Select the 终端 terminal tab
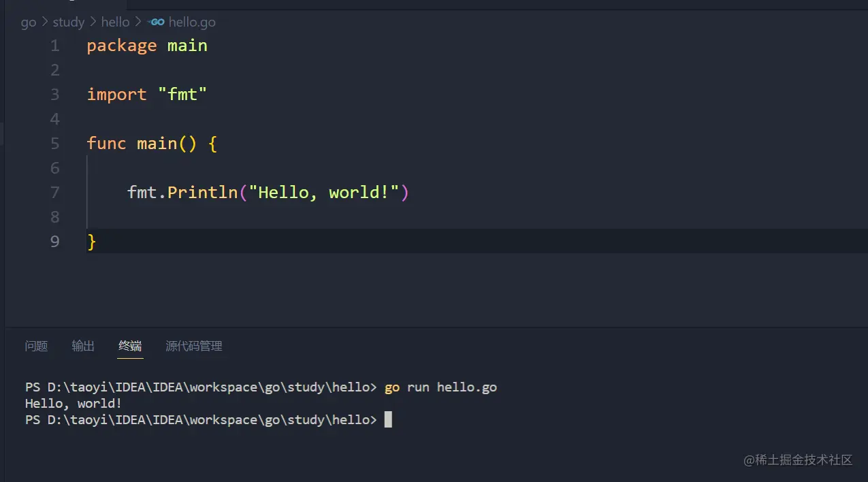The height and width of the screenshot is (482, 868). (130, 346)
